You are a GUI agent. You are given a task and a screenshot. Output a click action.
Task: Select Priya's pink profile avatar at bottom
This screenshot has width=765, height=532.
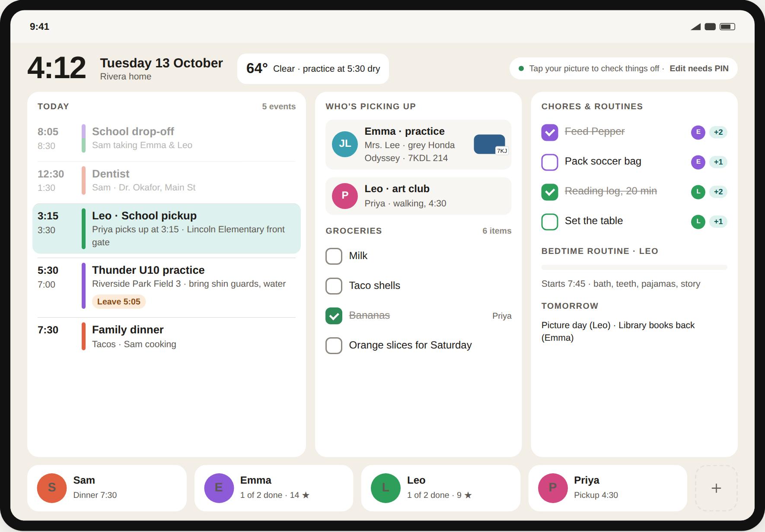[x=552, y=488]
